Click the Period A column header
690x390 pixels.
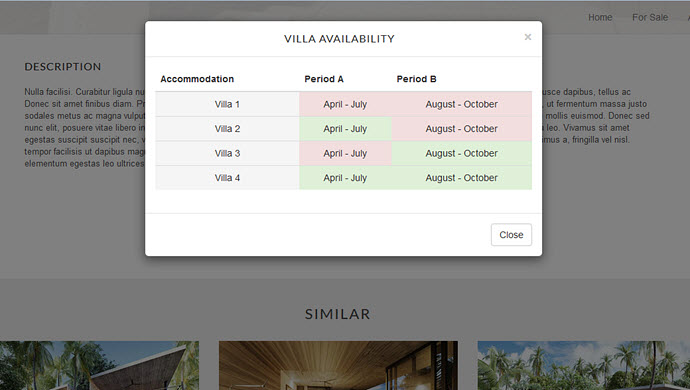click(x=324, y=79)
